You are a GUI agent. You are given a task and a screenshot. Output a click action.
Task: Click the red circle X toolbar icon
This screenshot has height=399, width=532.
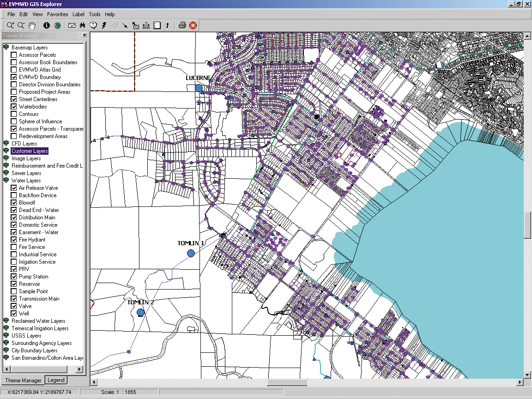coord(193,25)
